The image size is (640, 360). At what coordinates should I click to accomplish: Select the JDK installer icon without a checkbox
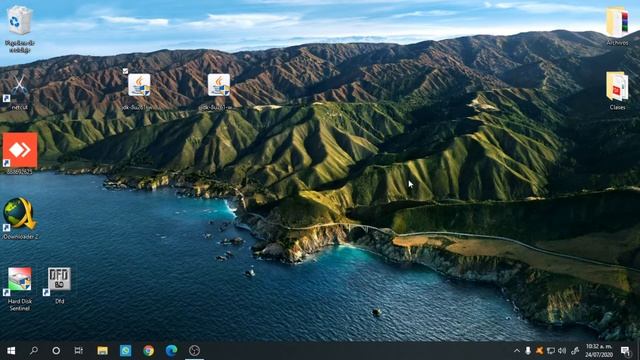(219, 85)
